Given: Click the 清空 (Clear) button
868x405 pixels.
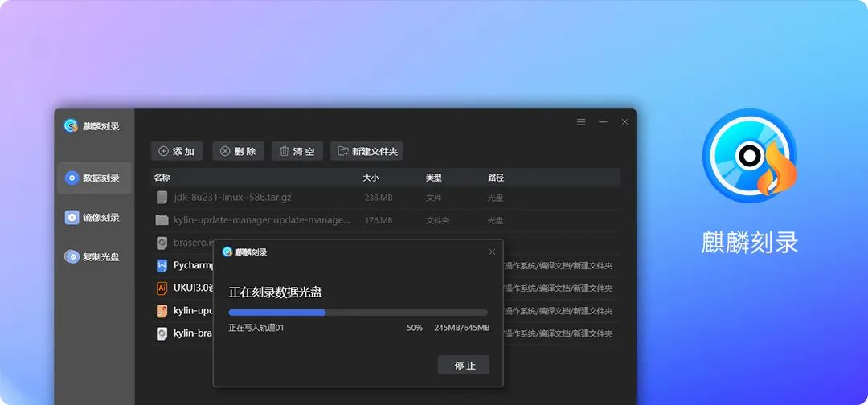Looking at the screenshot, I should click(x=297, y=151).
